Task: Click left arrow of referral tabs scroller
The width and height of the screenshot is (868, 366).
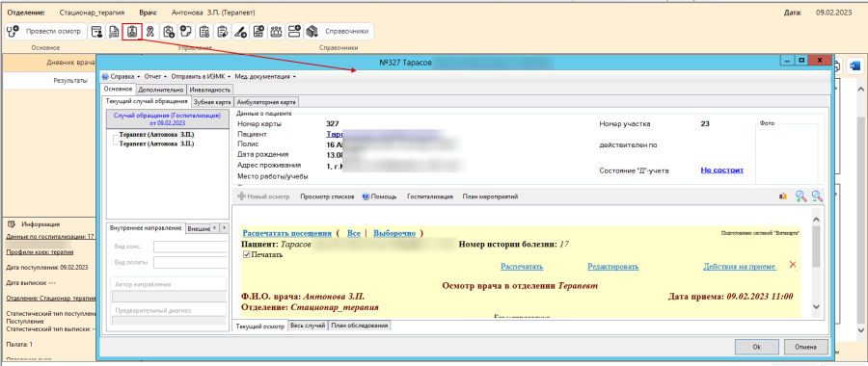Action: 215,227
